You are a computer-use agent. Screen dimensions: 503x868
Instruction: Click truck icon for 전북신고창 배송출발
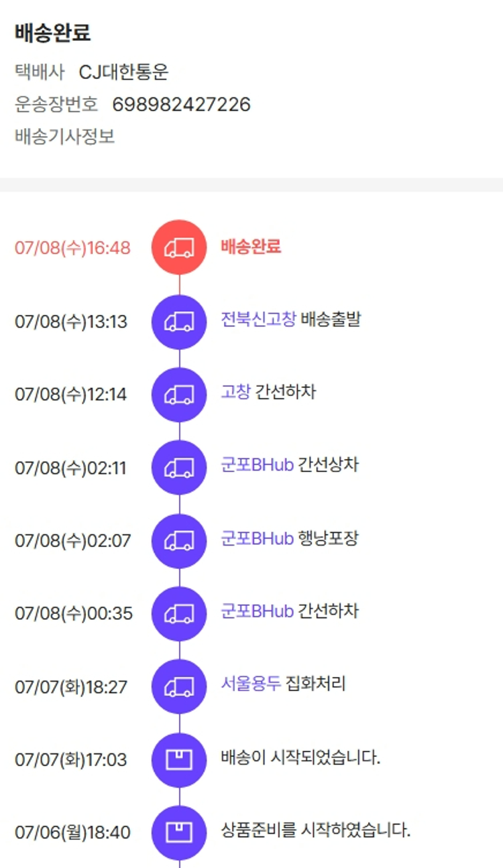179,322
